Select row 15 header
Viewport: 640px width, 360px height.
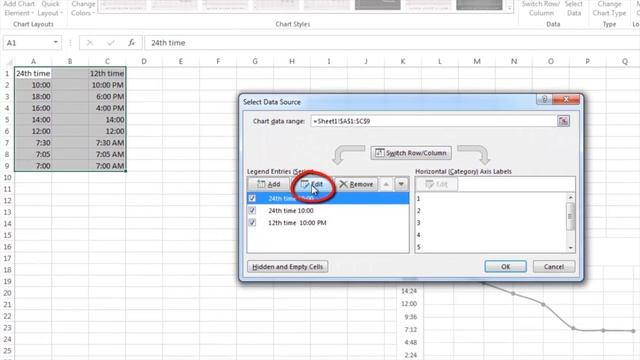[x=7, y=236]
